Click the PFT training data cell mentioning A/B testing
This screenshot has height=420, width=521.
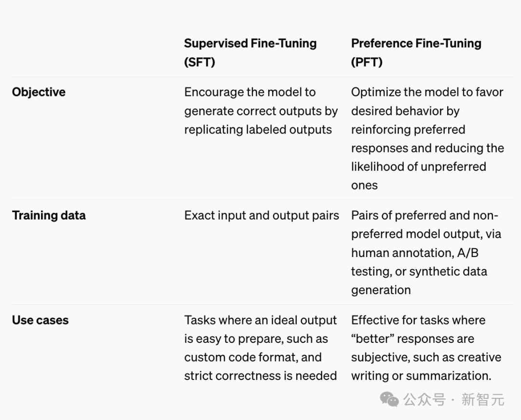(x=426, y=253)
